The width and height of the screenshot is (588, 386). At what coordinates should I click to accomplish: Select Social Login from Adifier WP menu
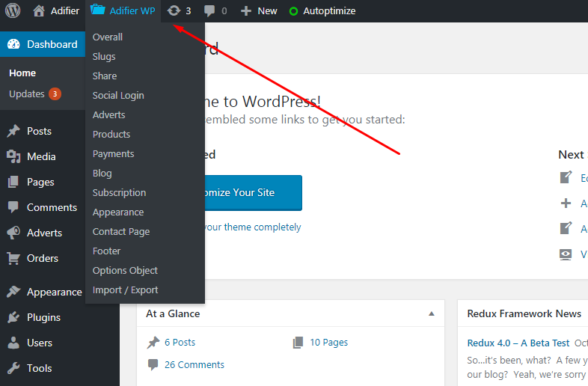pos(118,95)
